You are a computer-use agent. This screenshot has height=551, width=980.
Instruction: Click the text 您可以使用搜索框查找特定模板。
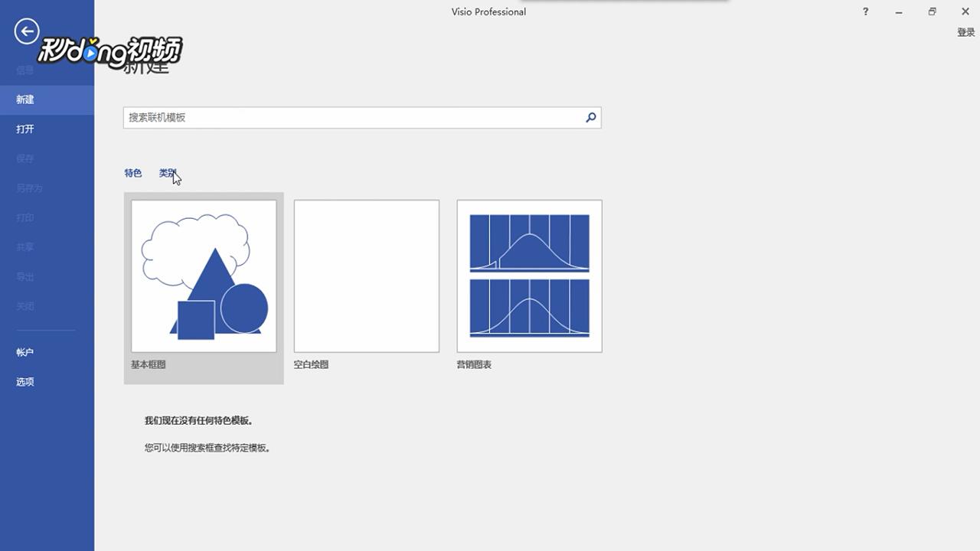(207, 448)
